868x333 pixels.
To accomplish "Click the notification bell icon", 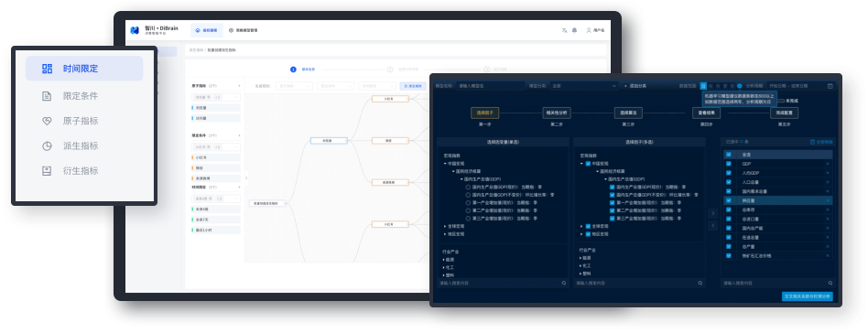I will [x=574, y=30].
